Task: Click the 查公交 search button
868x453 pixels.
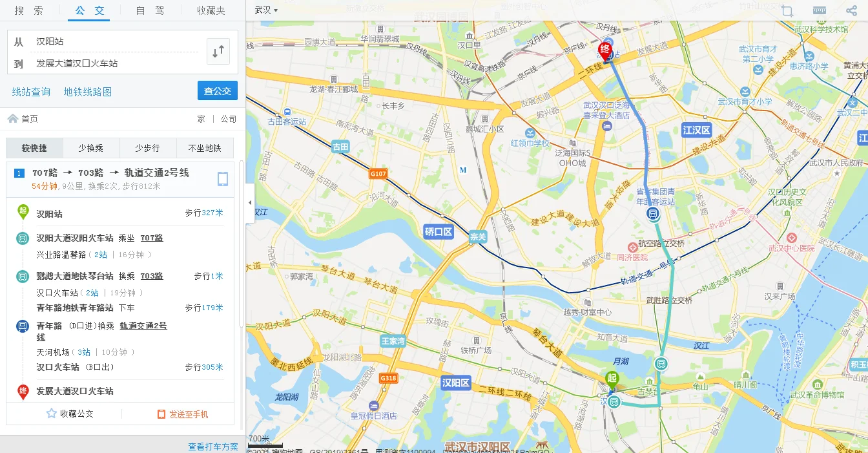Action: [217, 91]
